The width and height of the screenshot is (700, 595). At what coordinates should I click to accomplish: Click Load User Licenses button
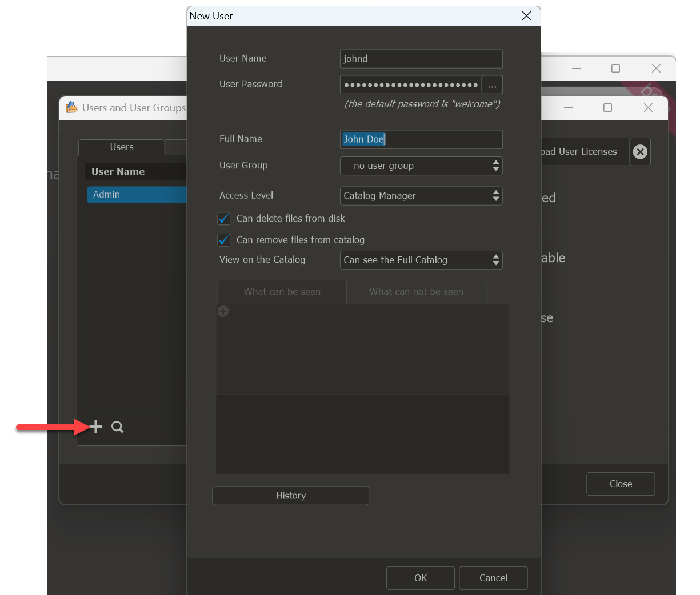tap(584, 152)
